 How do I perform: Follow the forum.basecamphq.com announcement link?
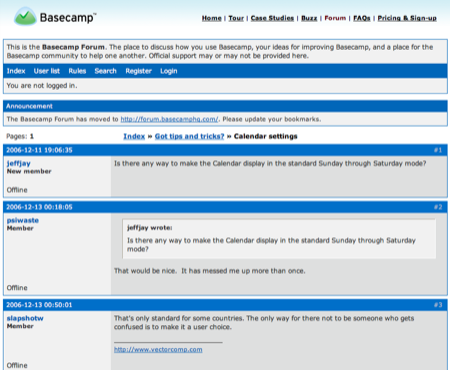(169, 119)
